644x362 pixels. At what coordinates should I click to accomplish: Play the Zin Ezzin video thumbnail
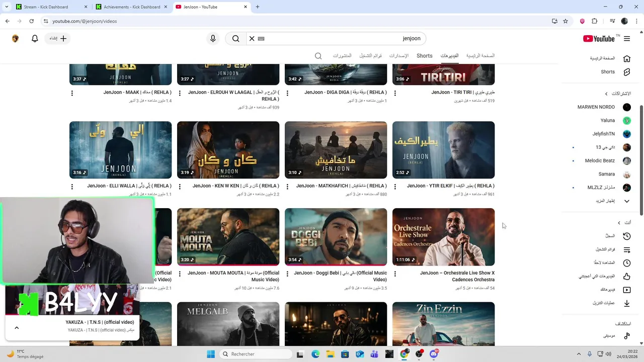click(x=443, y=324)
